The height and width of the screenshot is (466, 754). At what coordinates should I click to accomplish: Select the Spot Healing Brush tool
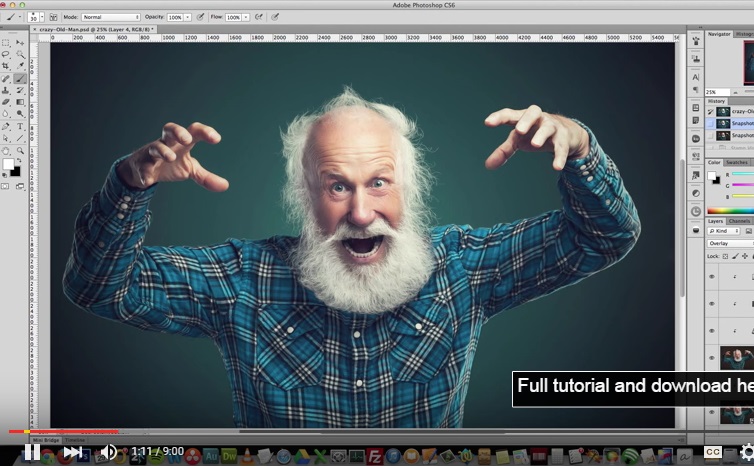6,78
